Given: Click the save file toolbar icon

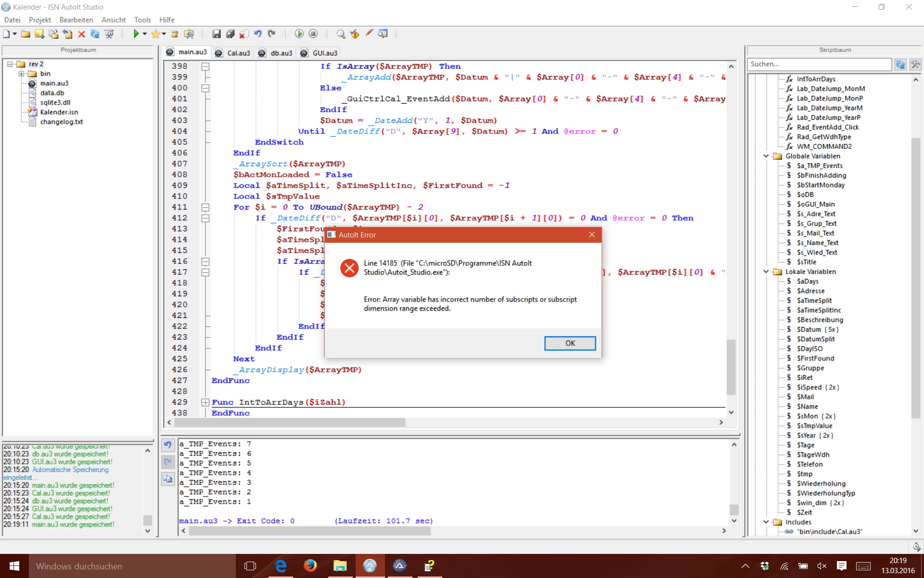Looking at the screenshot, I should click(x=217, y=34).
